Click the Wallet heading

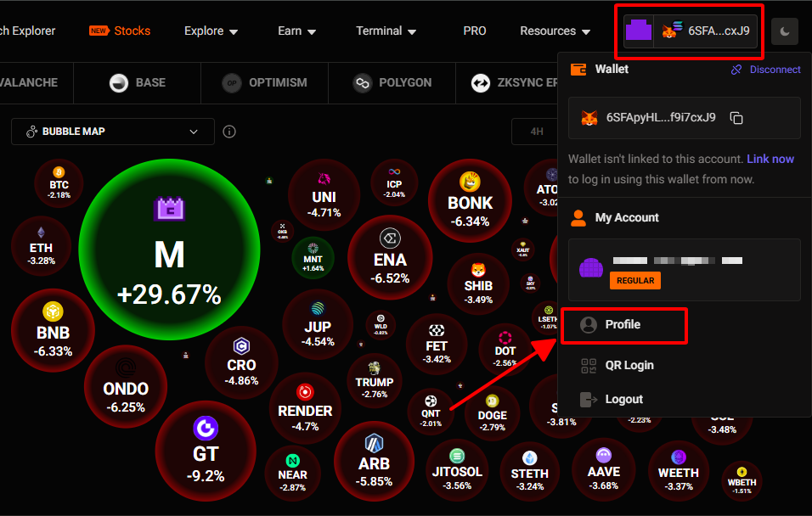[612, 70]
